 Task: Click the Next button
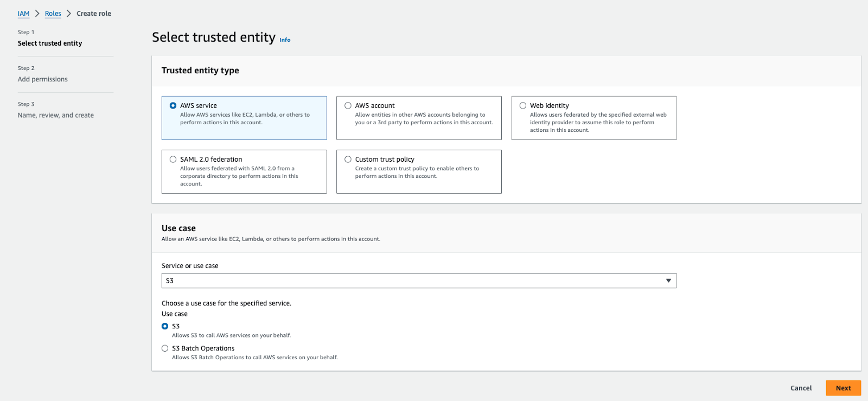click(843, 388)
